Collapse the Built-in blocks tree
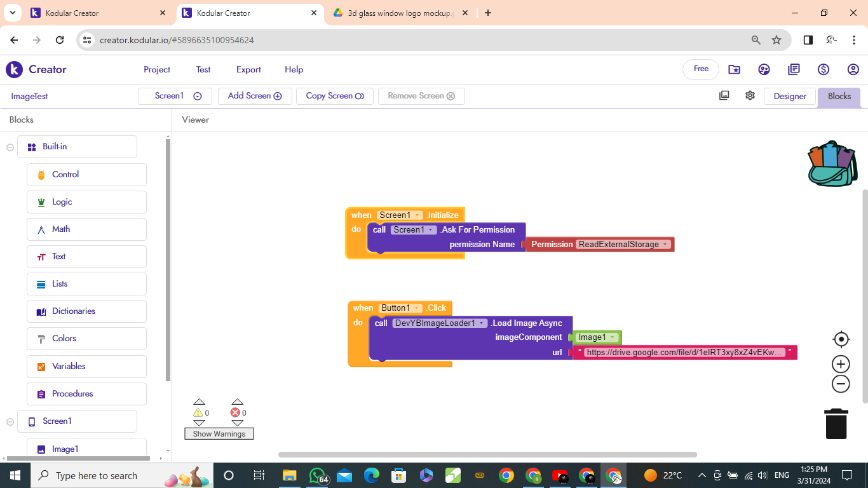Viewport: 868px width, 488px height. click(x=10, y=147)
